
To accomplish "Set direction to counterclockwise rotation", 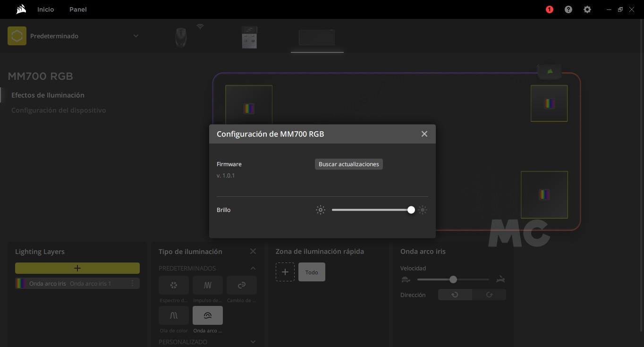I will pos(455,295).
